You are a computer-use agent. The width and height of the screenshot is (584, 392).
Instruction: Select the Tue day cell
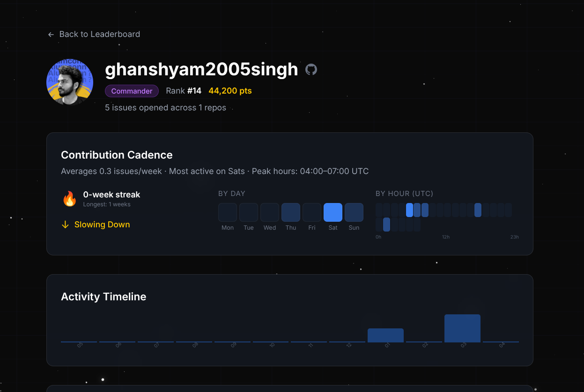click(249, 212)
